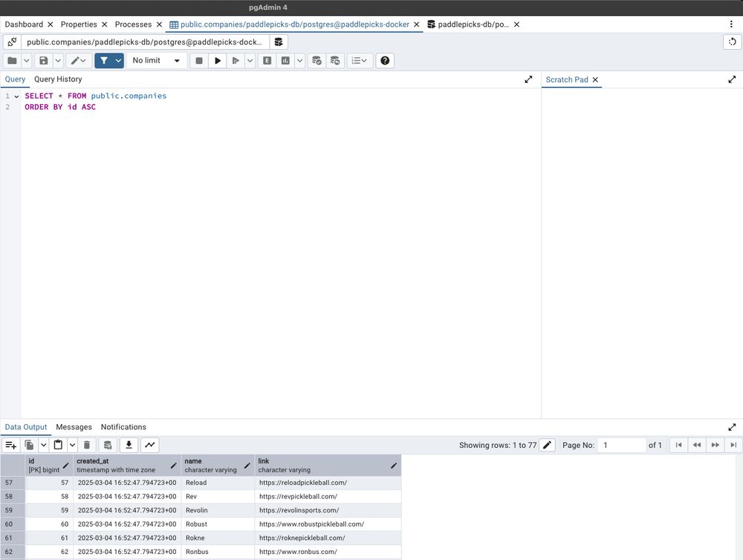
Task: Maximize the query editor panel
Action: [528, 79]
